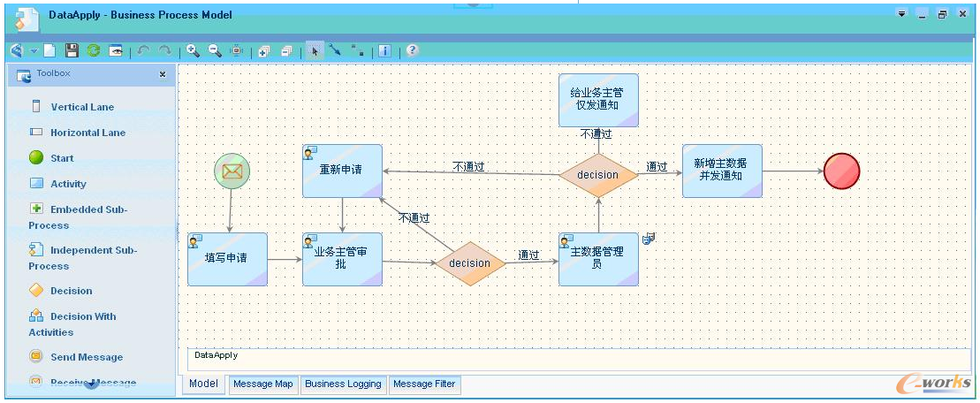
Task: Open the blue information icon
Action: (384, 51)
